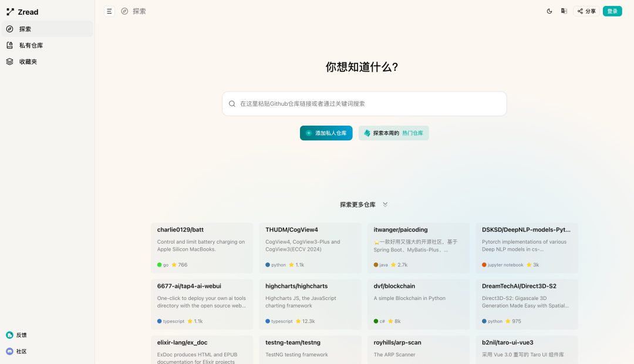Image resolution: width=634 pixels, height=364 pixels.
Task: Open the compass icon next to 探索 breadcrumb
Action: (124, 11)
